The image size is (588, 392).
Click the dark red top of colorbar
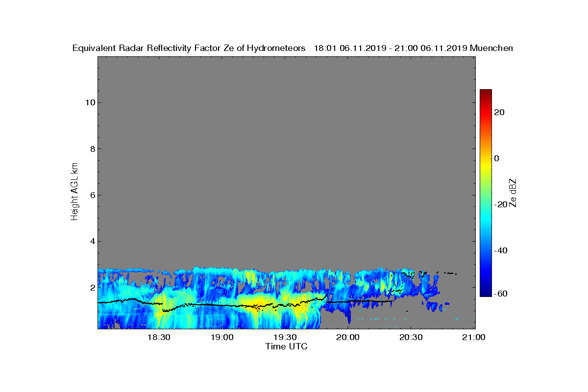click(x=486, y=92)
